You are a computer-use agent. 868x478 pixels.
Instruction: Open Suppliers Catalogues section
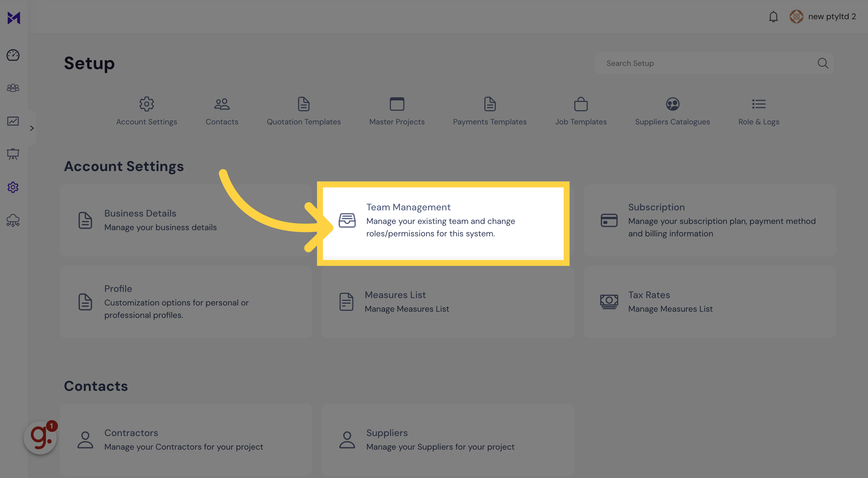pyautogui.click(x=672, y=110)
